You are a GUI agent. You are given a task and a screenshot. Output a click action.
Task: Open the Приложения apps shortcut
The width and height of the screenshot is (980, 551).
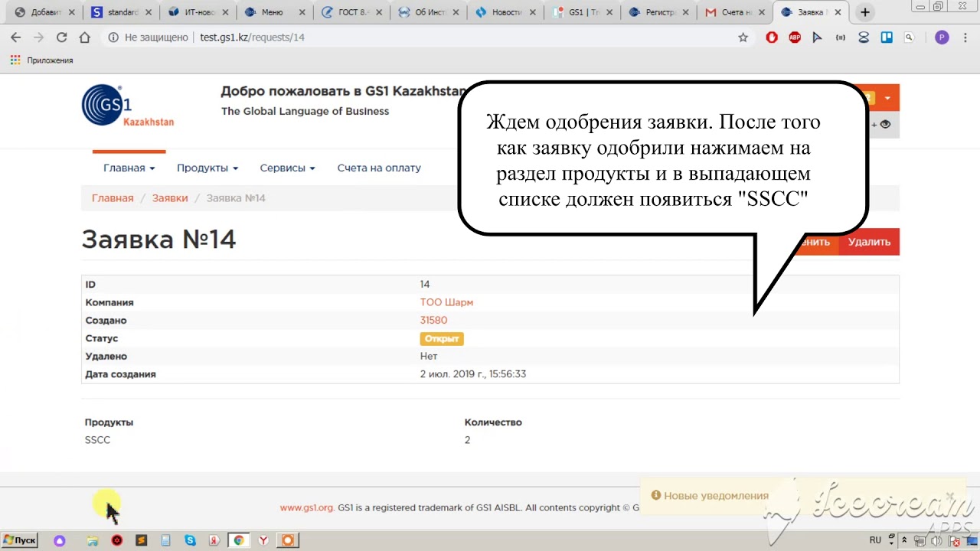click(x=41, y=60)
